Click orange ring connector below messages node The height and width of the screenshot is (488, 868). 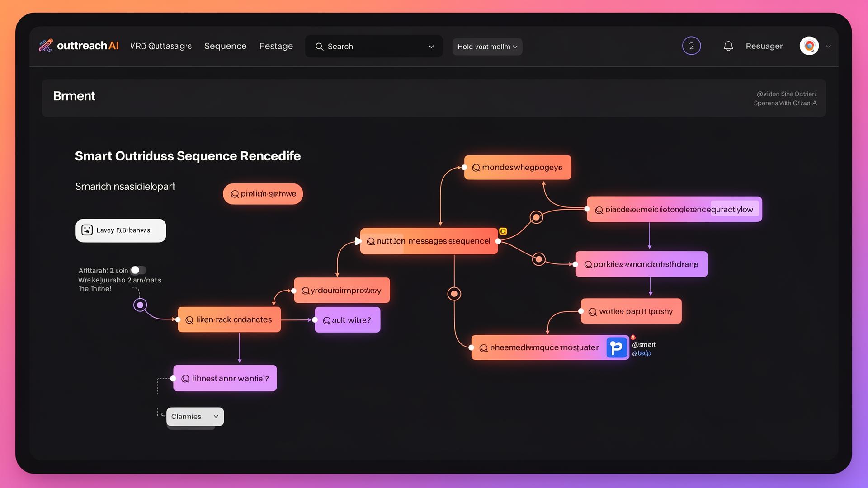point(454,294)
